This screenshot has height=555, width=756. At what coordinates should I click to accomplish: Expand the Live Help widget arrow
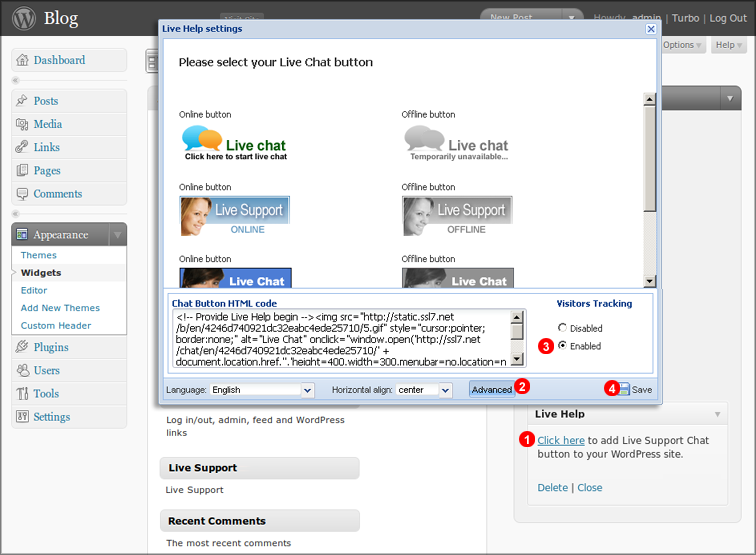coord(717,414)
